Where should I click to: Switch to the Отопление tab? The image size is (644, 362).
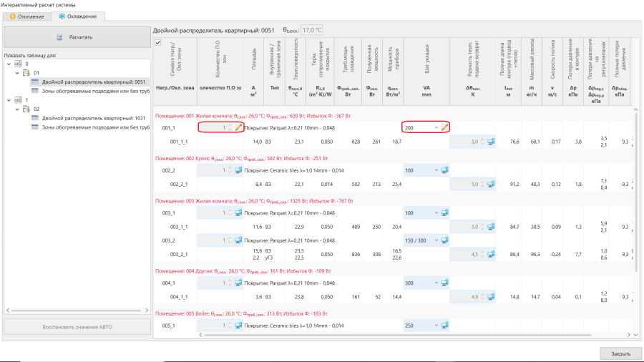(x=26, y=16)
